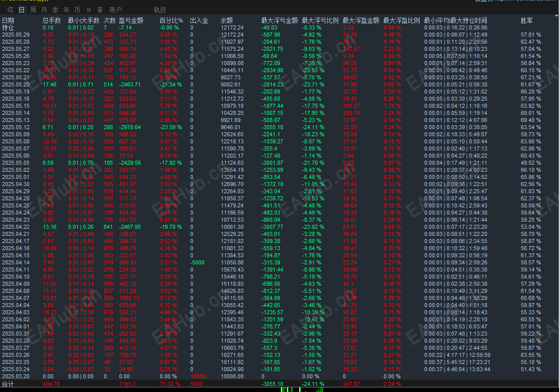
Task: Click the -2429.56 loss value
Action: click(x=130, y=163)
